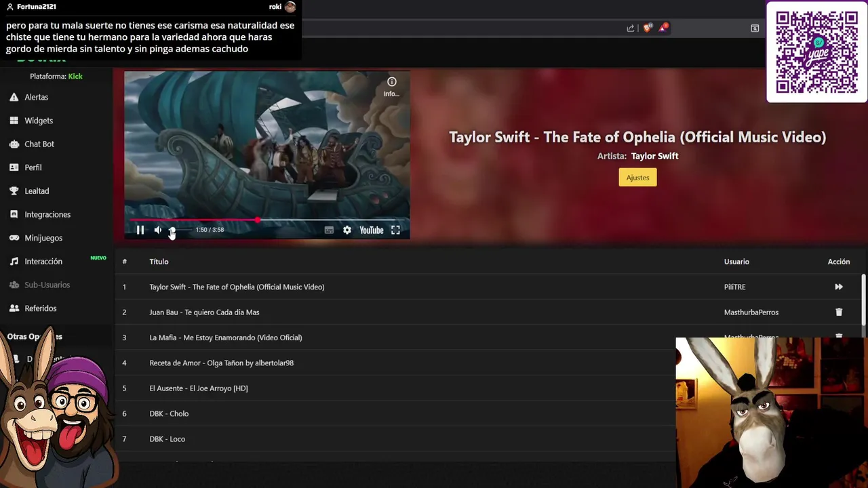Screen dimensions: 868x488
Task: Open Alertas in the sidebar
Action: 36,97
